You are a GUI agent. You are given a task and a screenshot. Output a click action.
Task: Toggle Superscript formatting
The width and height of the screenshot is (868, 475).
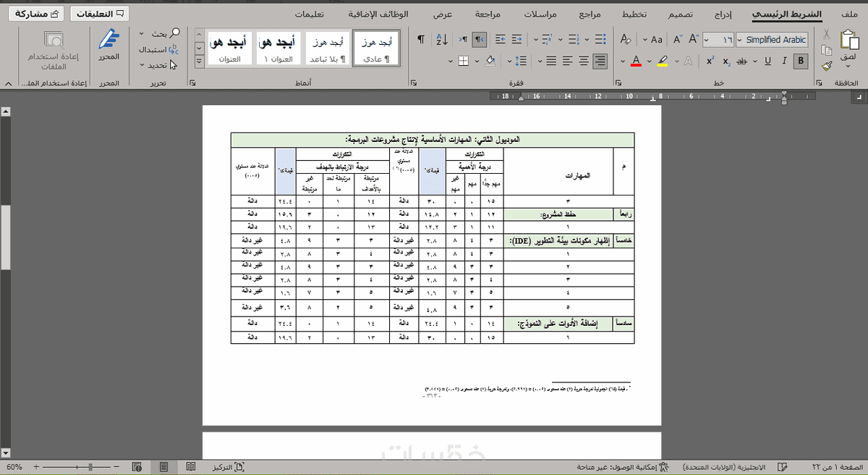pyautogui.click(x=710, y=61)
